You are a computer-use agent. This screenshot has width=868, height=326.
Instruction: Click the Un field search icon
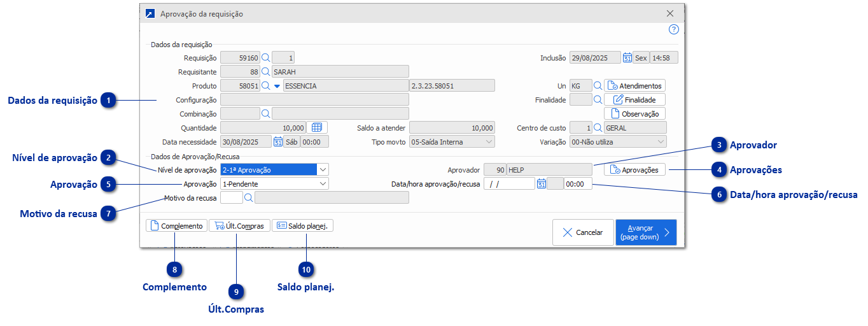point(598,86)
